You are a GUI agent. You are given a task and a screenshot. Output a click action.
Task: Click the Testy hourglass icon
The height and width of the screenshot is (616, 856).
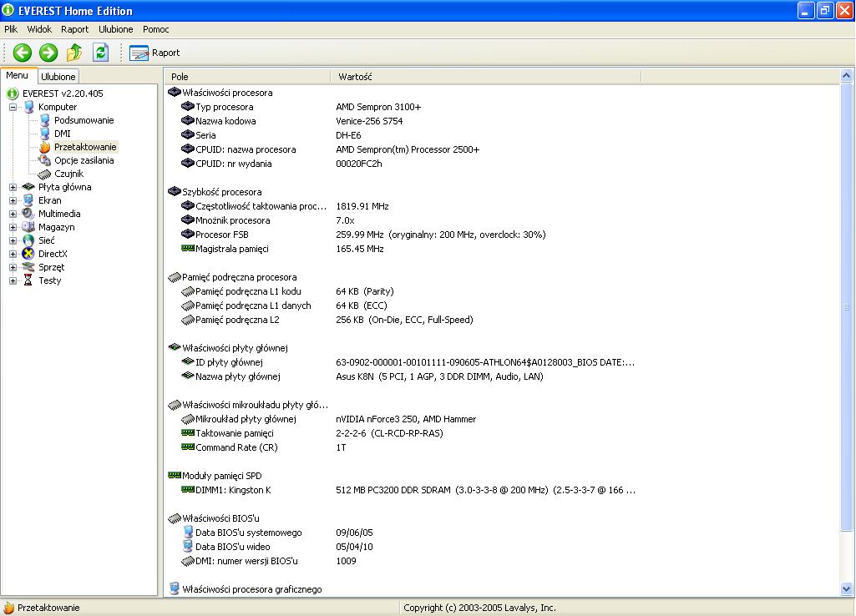coord(28,280)
